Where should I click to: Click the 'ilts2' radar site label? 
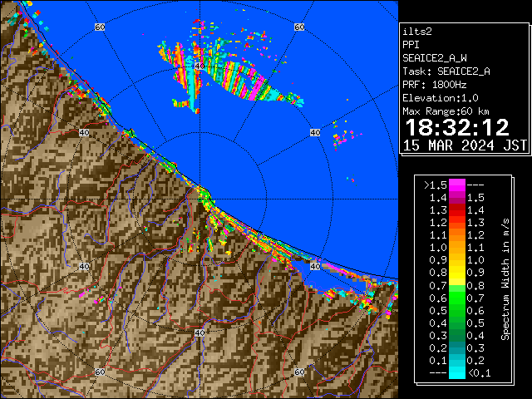[417, 32]
